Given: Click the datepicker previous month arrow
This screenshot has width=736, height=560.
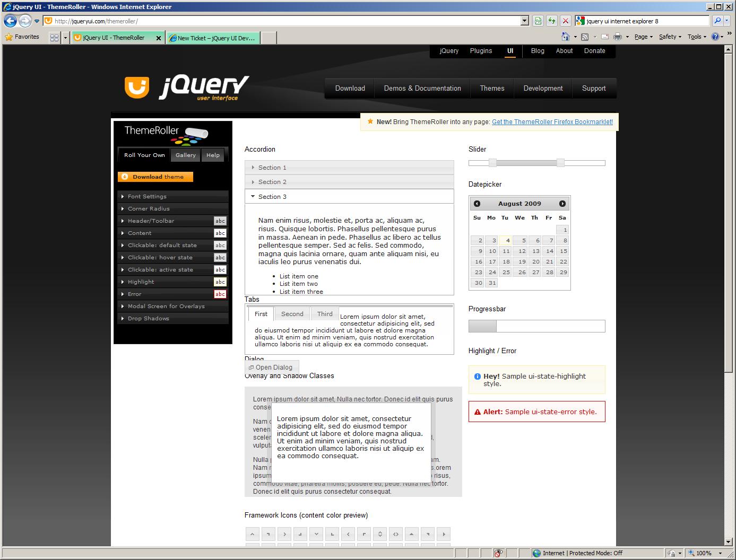Looking at the screenshot, I should tap(477, 204).
